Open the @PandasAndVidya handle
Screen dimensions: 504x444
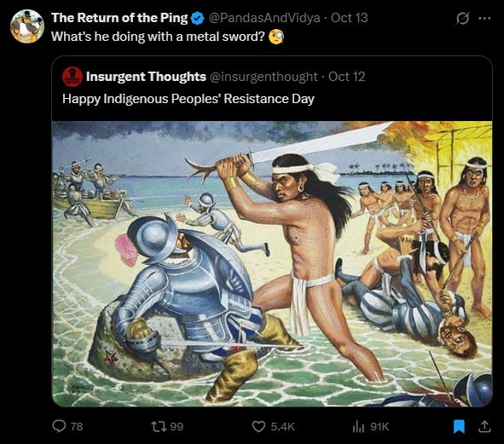(x=264, y=18)
